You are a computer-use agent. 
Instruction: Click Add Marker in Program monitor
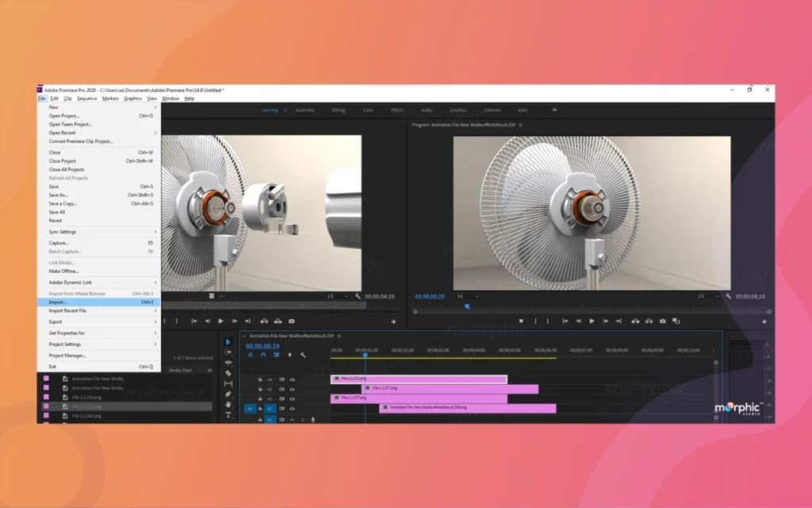(521, 321)
